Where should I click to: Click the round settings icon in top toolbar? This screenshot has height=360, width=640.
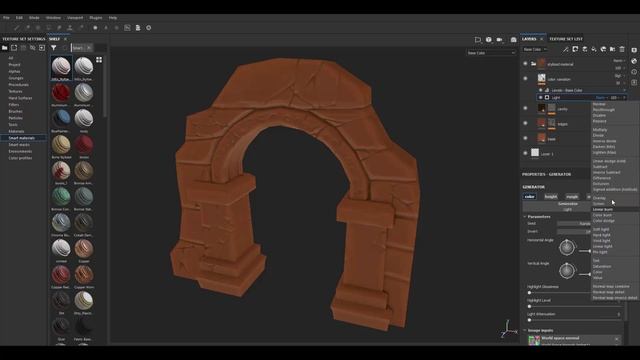pyautogui.click(x=149, y=28)
